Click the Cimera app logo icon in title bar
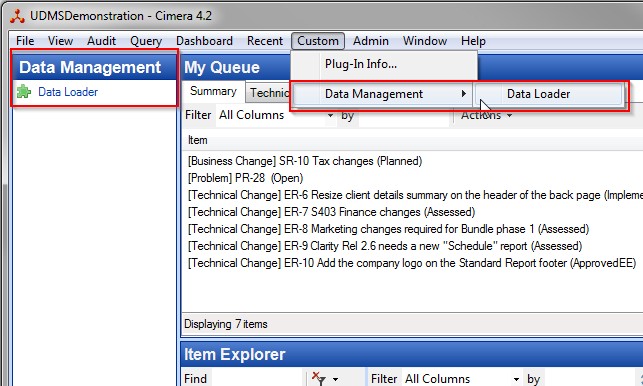The image size is (643, 386). (17, 16)
